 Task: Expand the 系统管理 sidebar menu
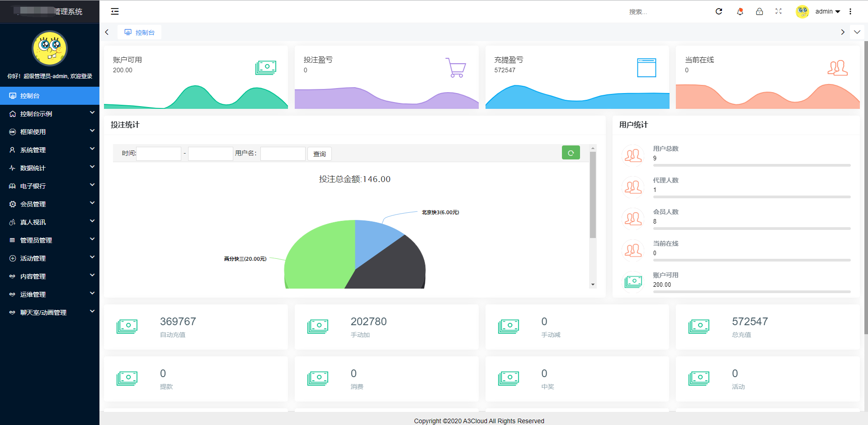coord(50,150)
